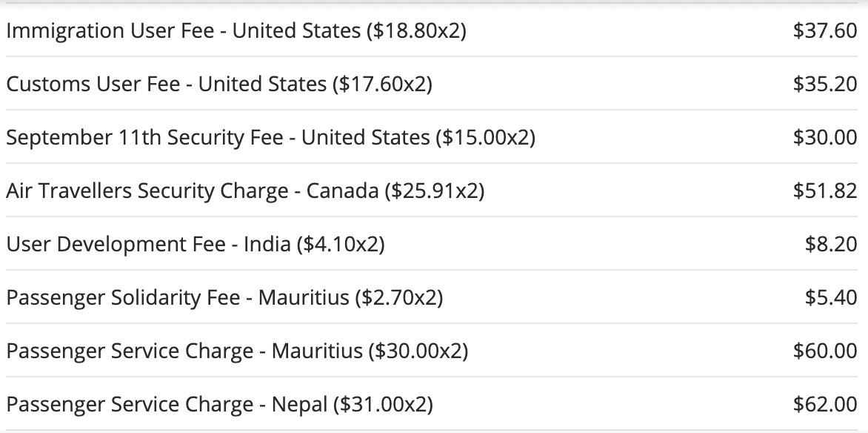This screenshot has width=868, height=433.
Task: Select the $60.00 Mauritius charge amount
Action: (x=824, y=351)
